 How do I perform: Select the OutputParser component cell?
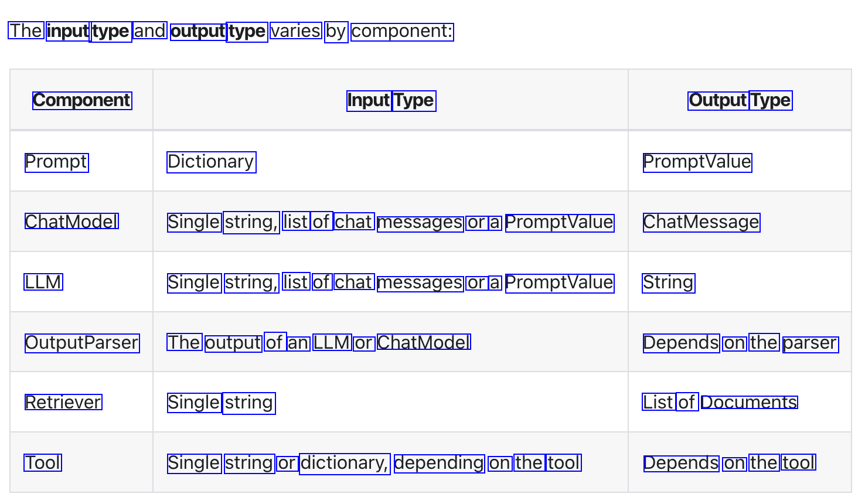click(x=82, y=342)
